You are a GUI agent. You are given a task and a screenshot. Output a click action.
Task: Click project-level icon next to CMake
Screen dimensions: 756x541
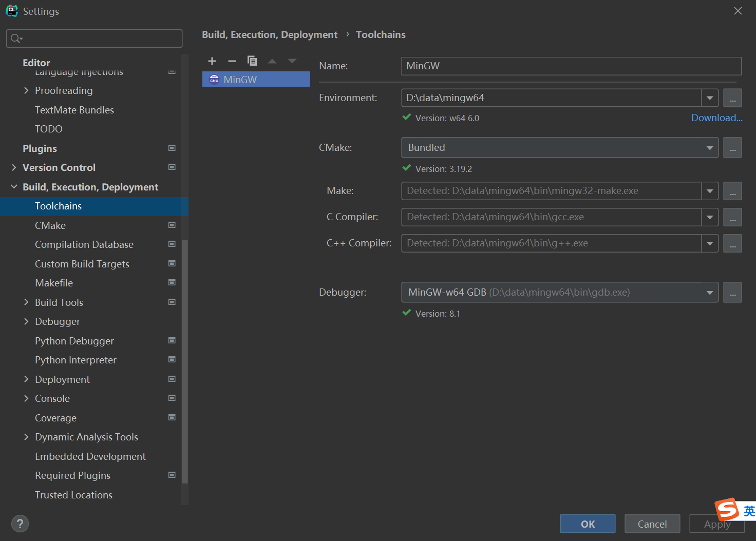click(172, 225)
